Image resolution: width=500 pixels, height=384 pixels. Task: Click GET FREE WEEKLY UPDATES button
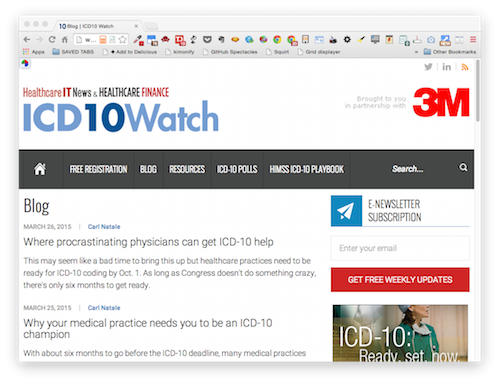click(400, 280)
